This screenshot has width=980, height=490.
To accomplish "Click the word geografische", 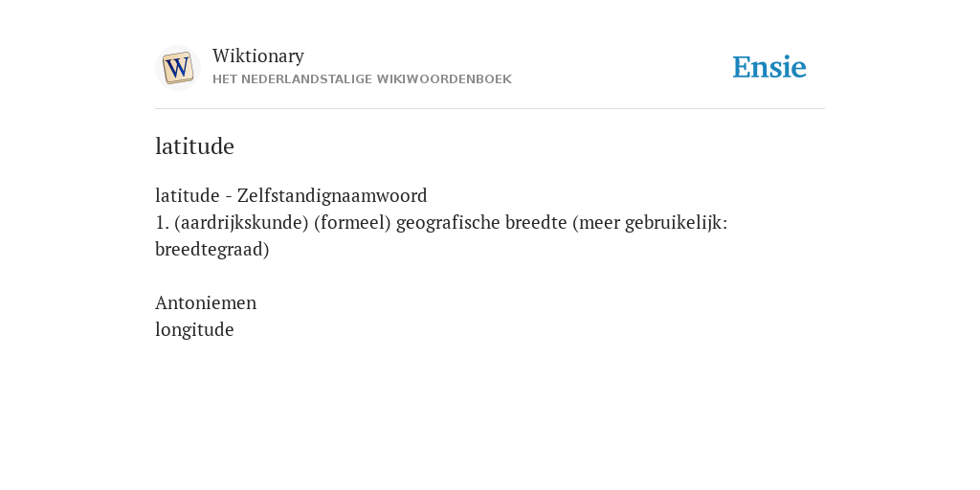I will 448,222.
